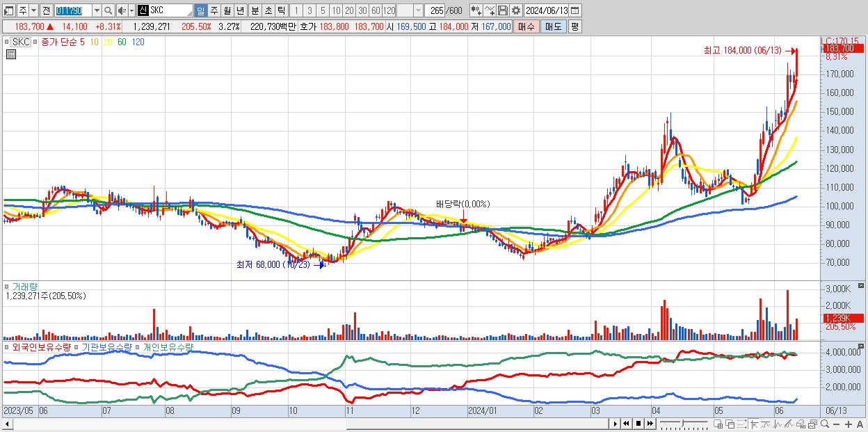The image size is (868, 432).
Task: Toggle the monthly (월) period button
Action: click(x=227, y=10)
